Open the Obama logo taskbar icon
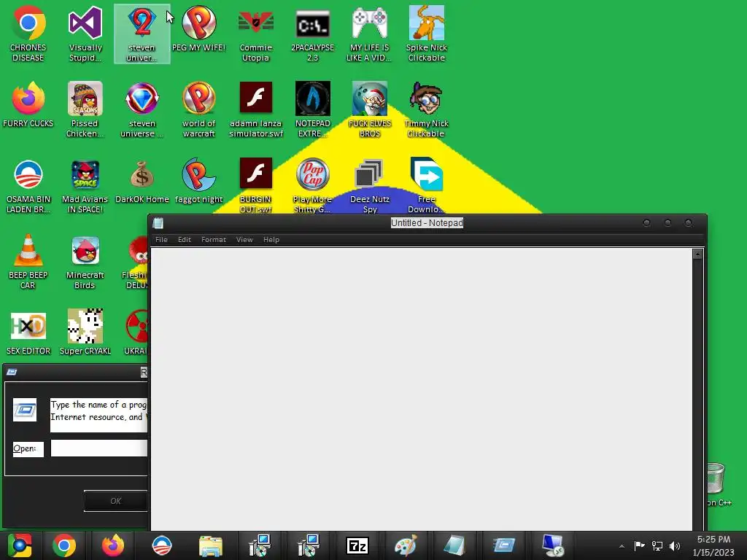Image resolution: width=747 pixels, height=560 pixels. tap(162, 545)
